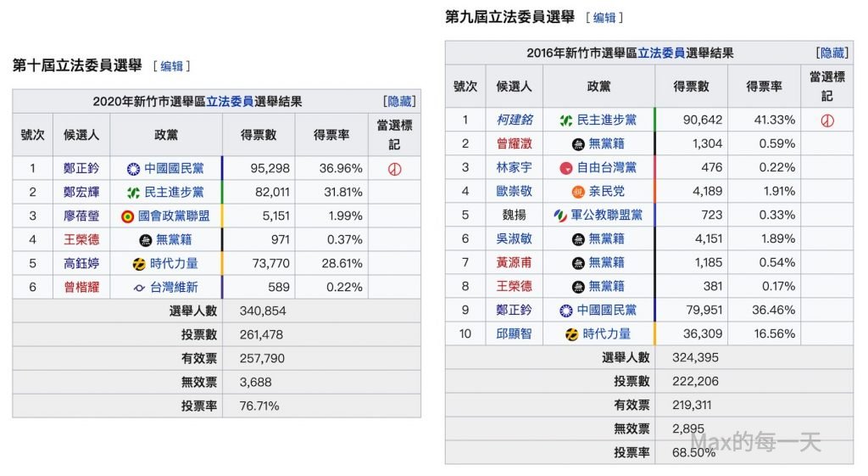The height and width of the screenshot is (476, 868).
Task: Click the 自由台灣黨 red logo icon
Action: [x=566, y=168]
